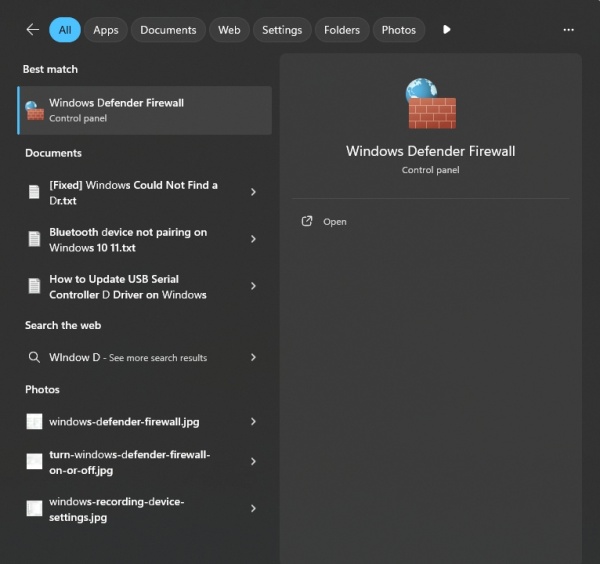Viewport: 600px width, 564px height.
Task: Click the Windows Defender Firewall title in preview pane
Action: (430, 151)
